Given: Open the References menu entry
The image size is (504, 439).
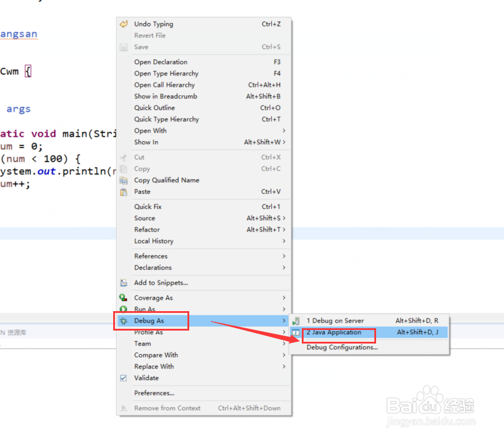Looking at the screenshot, I should (x=204, y=256).
